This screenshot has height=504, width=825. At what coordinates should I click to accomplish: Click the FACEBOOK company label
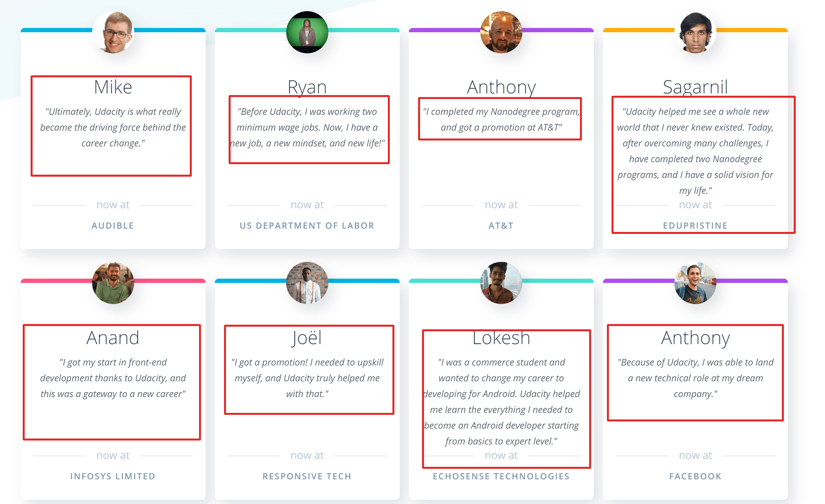tap(695, 476)
